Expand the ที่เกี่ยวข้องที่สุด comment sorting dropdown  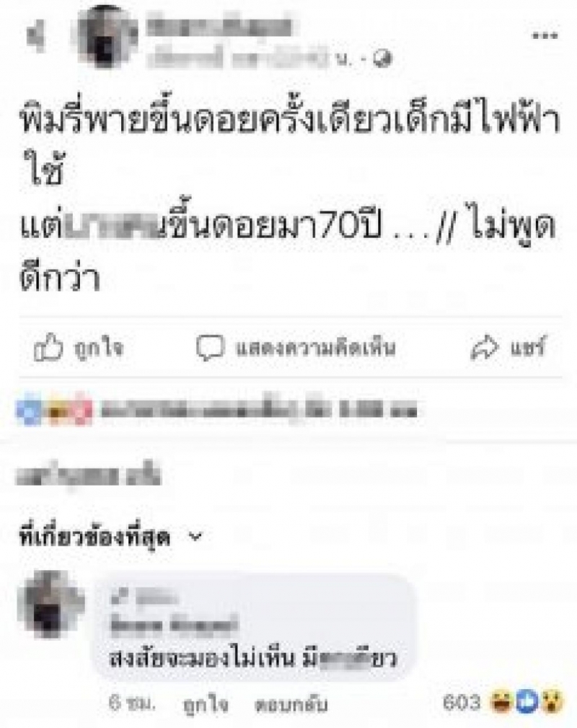point(110,537)
